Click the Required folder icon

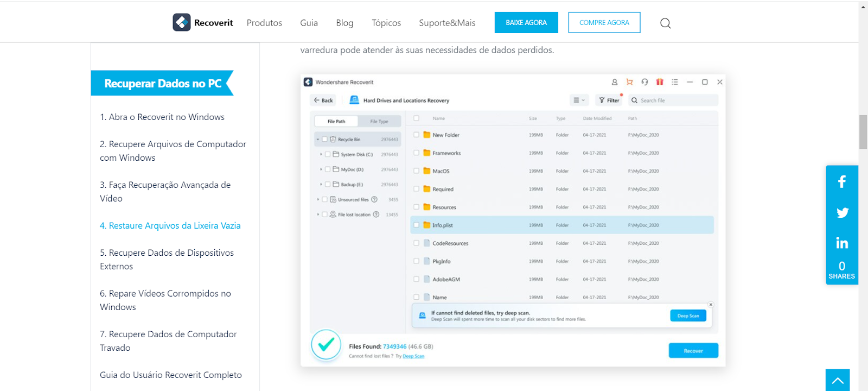[x=427, y=189]
